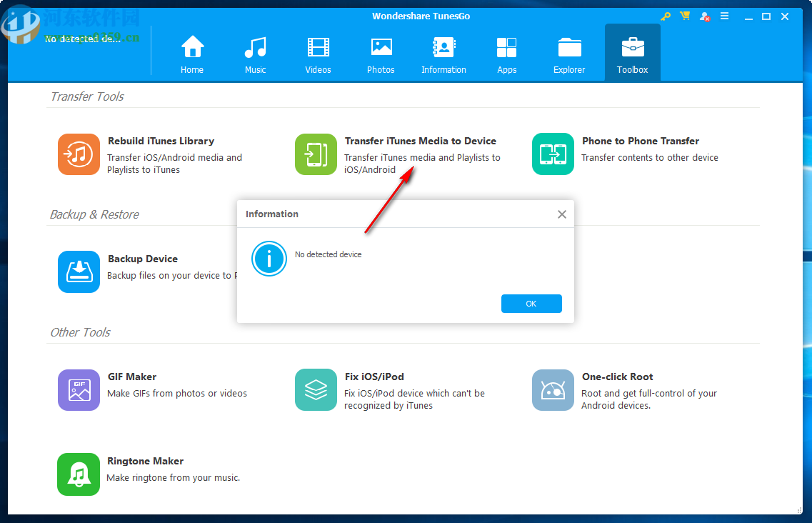The height and width of the screenshot is (523, 812).
Task: Click the Rebuild iTunes Library orange icon
Action: pos(79,154)
